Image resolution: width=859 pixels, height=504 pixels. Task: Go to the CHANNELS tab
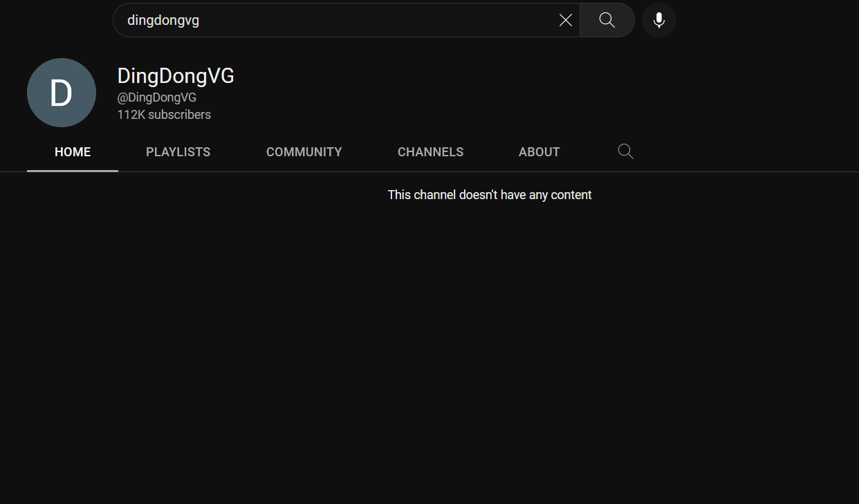[431, 152]
